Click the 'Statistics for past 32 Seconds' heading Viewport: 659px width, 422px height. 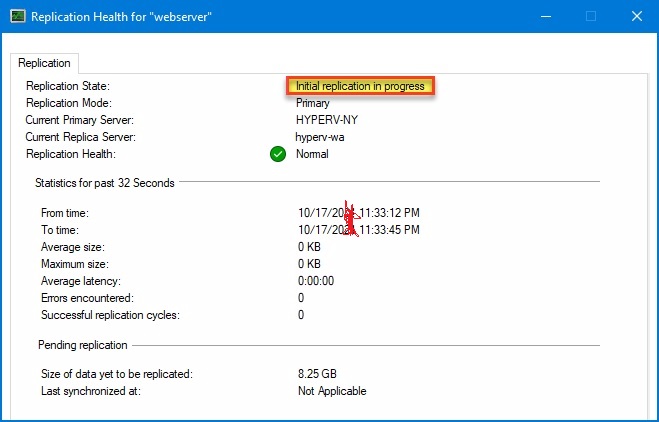pyautogui.click(x=104, y=183)
